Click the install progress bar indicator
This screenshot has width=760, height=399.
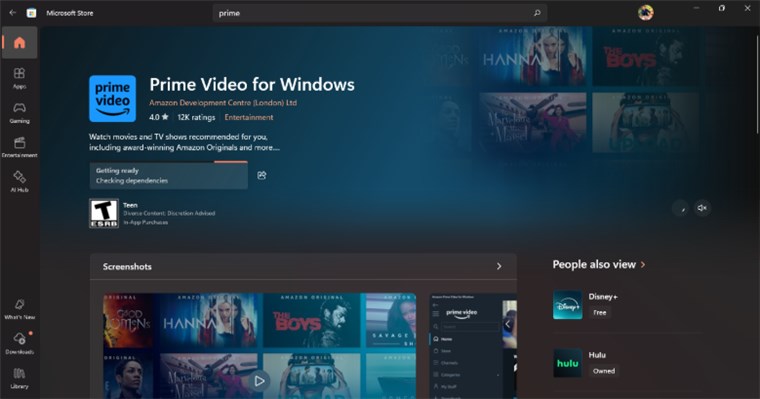click(231, 161)
